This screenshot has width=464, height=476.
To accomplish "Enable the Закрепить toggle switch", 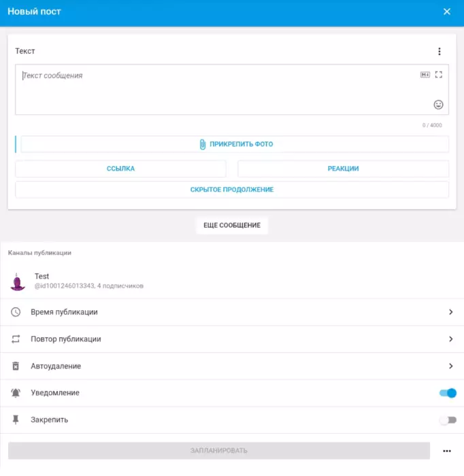I will 448,420.
